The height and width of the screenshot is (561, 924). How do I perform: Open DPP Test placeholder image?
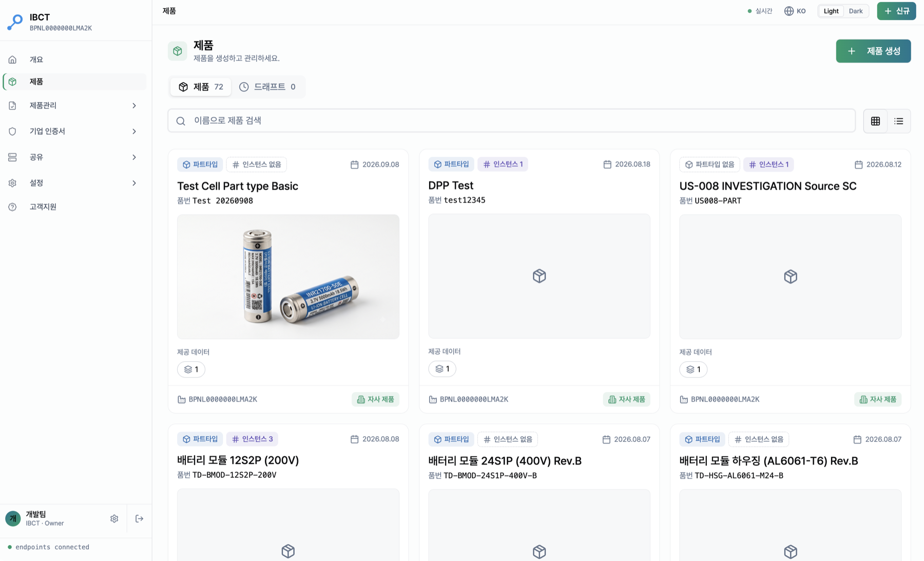tap(539, 276)
